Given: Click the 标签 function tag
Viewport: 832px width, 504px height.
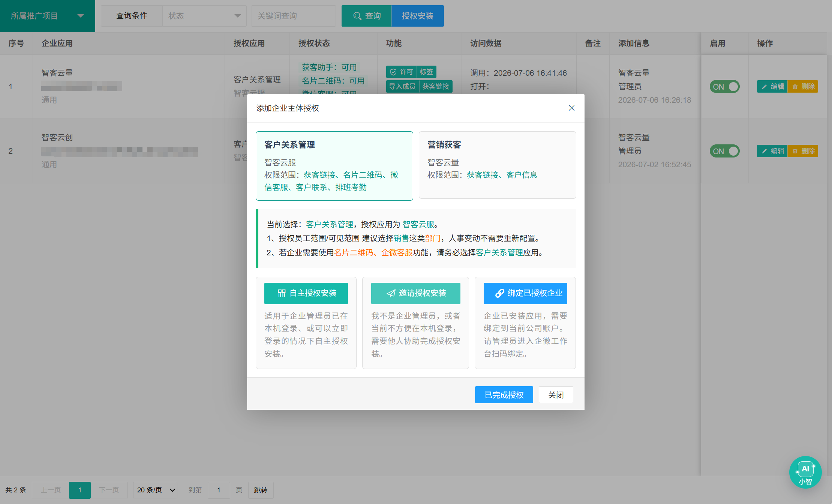Looking at the screenshot, I should click(x=426, y=72).
